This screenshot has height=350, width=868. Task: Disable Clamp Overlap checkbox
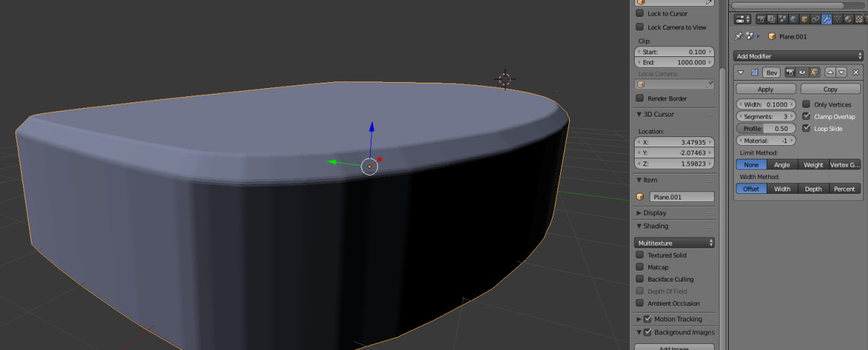pyautogui.click(x=806, y=117)
